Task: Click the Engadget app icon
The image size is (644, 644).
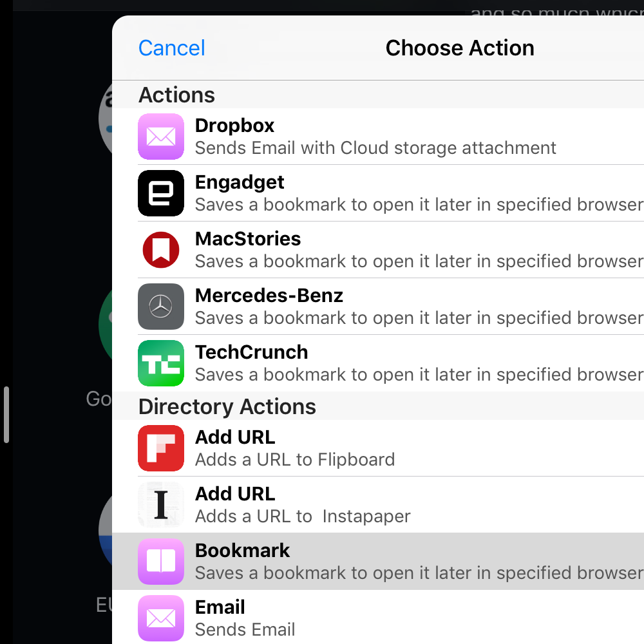Action: tap(161, 193)
